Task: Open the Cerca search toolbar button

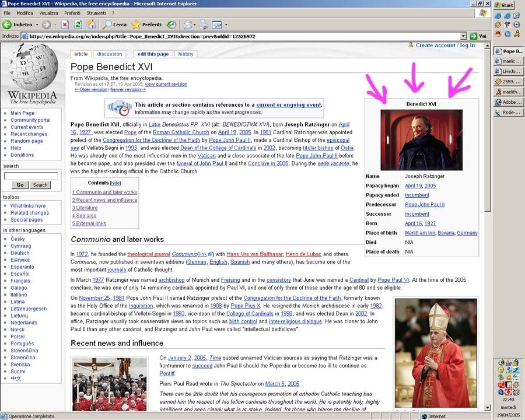Action: (114, 24)
